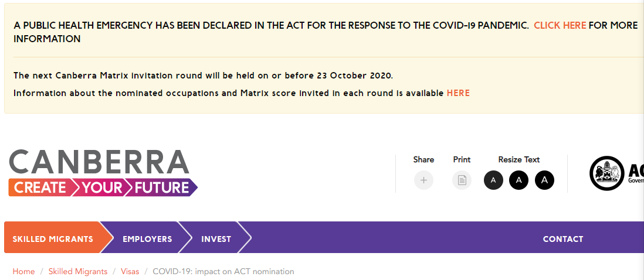Open the Invest navigation tab
644x280 pixels.
pyautogui.click(x=216, y=239)
